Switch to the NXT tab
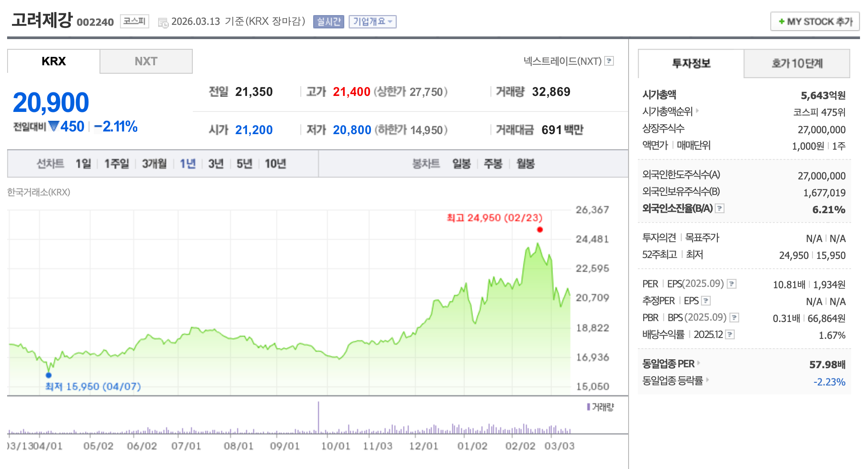 click(146, 61)
